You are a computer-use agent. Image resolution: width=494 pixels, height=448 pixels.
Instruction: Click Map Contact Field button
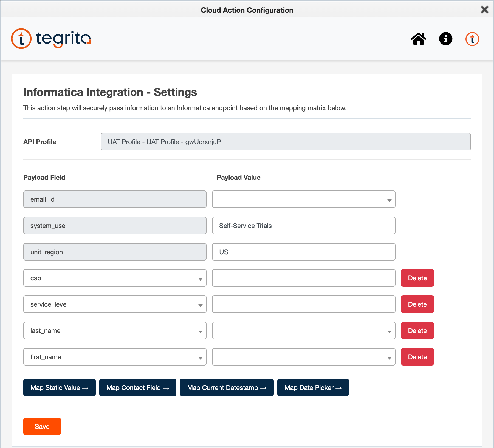click(138, 387)
